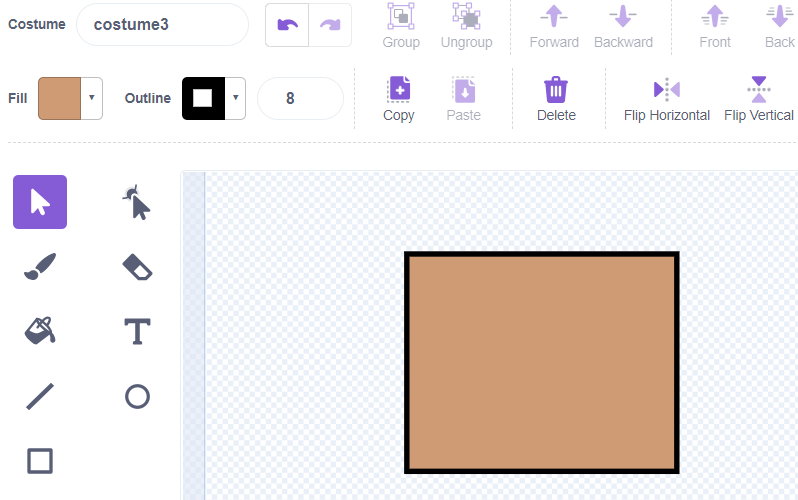Image resolution: width=798 pixels, height=500 pixels.
Task: Select the Fill bucket tool
Action: tap(40, 331)
